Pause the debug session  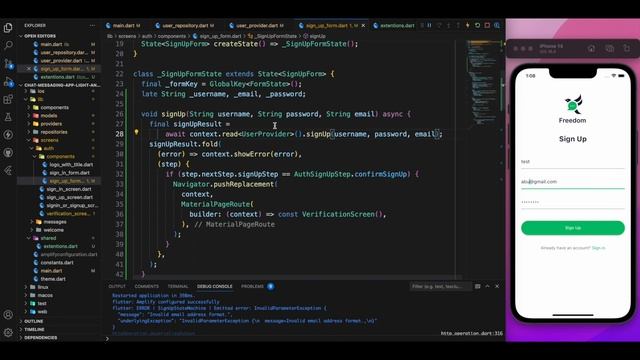coord(429,25)
